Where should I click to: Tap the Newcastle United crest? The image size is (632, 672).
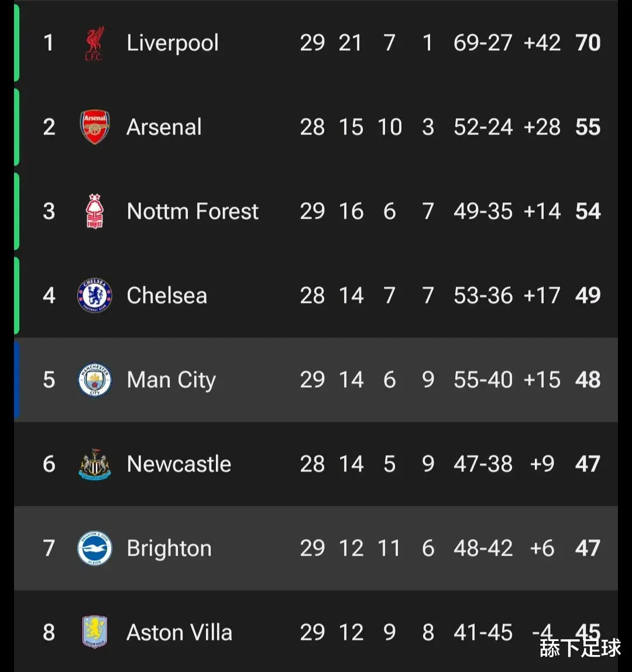click(95, 464)
